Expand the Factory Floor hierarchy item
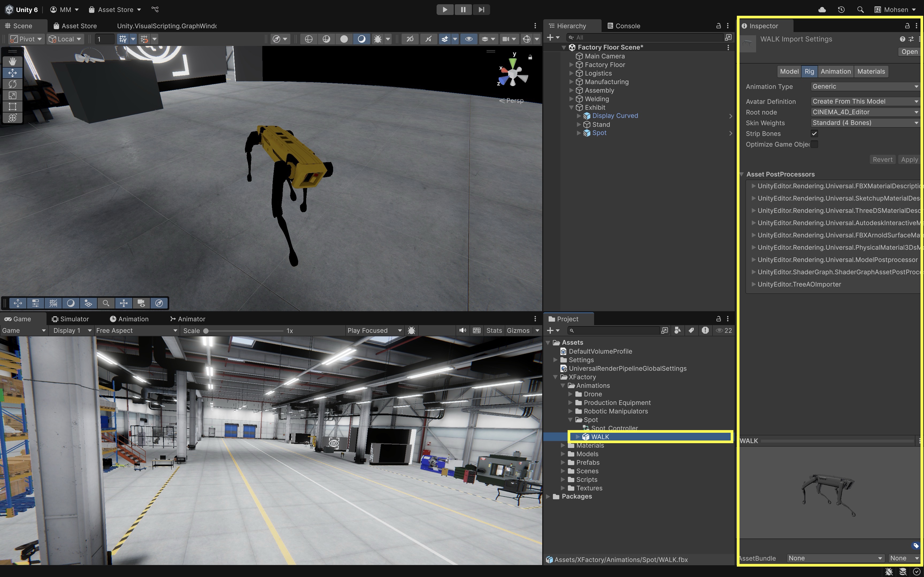This screenshot has width=924, height=577. pyautogui.click(x=571, y=65)
